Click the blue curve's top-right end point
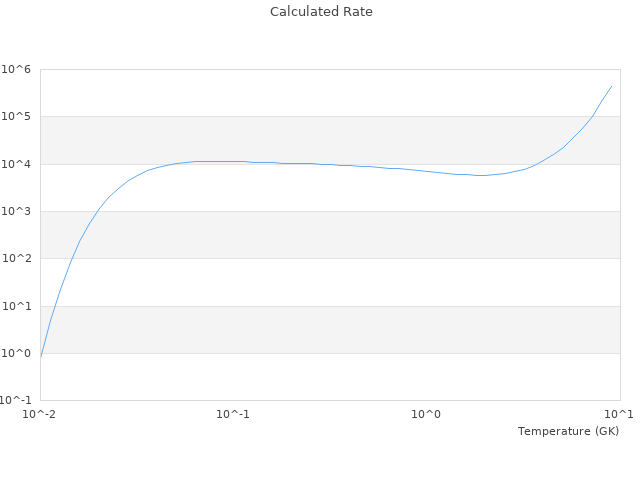 [x=611, y=86]
